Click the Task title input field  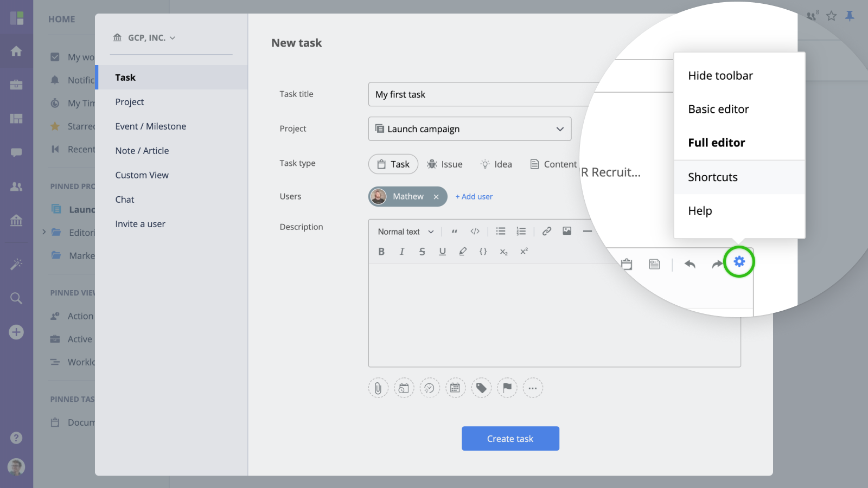(480, 94)
